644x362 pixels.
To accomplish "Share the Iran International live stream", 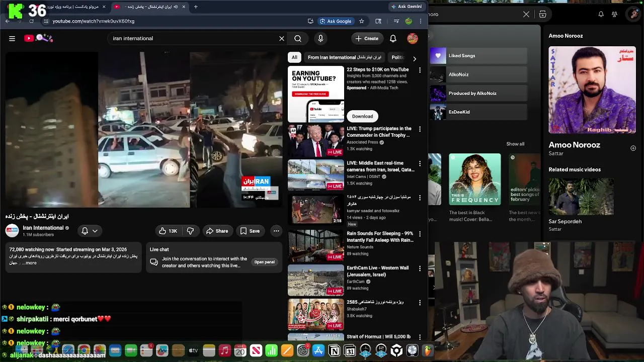I will pos(217,231).
